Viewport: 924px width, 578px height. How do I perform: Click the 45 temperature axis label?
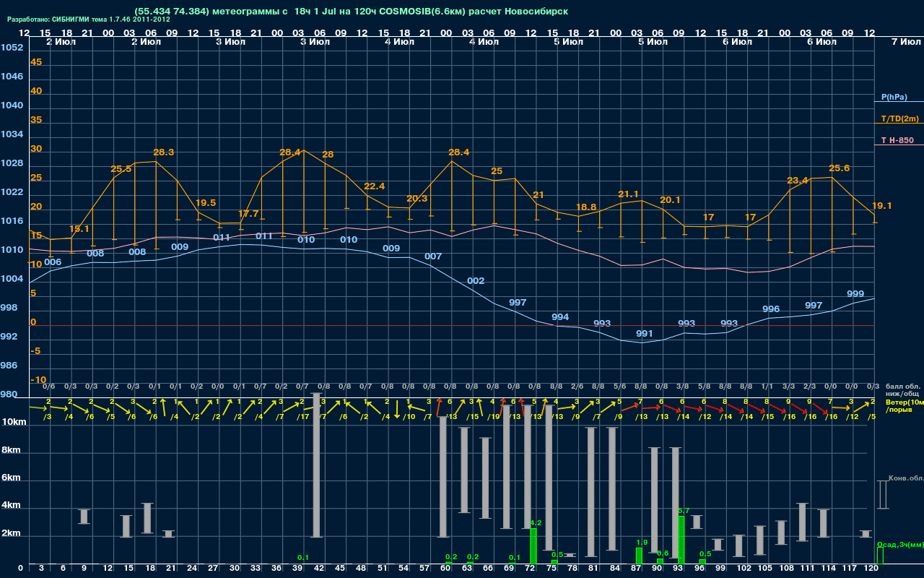36,62
